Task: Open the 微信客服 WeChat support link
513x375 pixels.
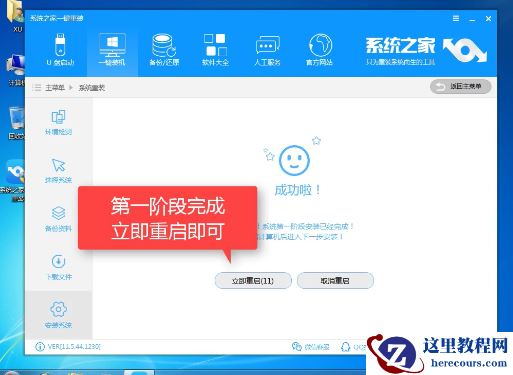Action: (x=311, y=347)
